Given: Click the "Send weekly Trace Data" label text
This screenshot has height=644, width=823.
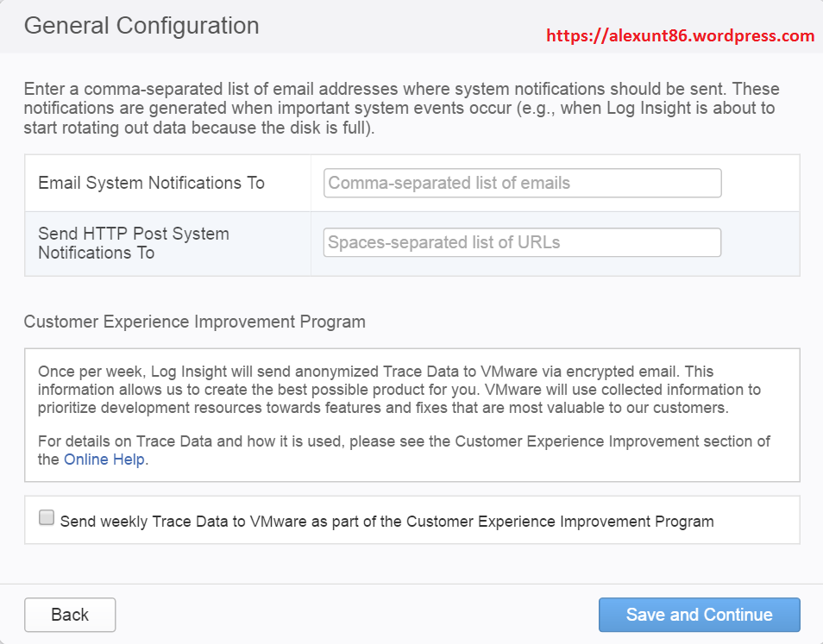Looking at the screenshot, I should (x=386, y=521).
